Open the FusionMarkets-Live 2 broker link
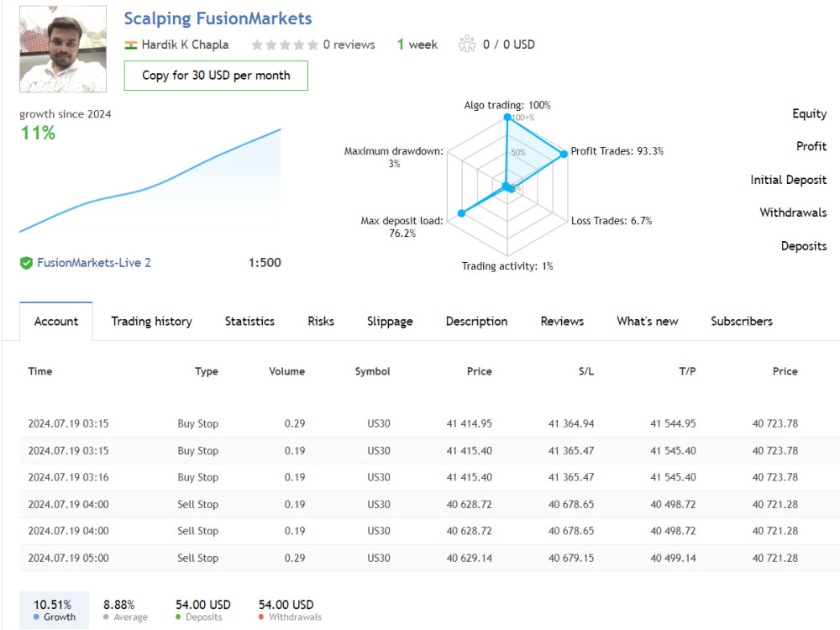The width and height of the screenshot is (840, 630). point(94,263)
